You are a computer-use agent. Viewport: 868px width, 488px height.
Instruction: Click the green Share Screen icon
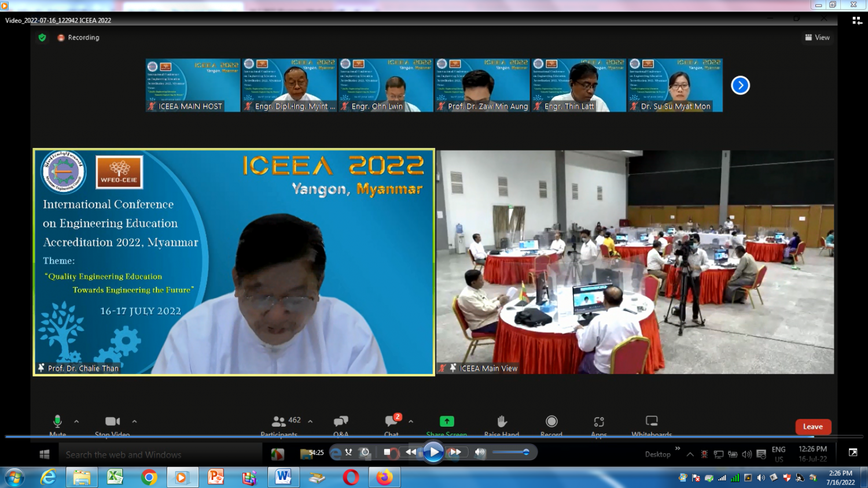tap(447, 422)
